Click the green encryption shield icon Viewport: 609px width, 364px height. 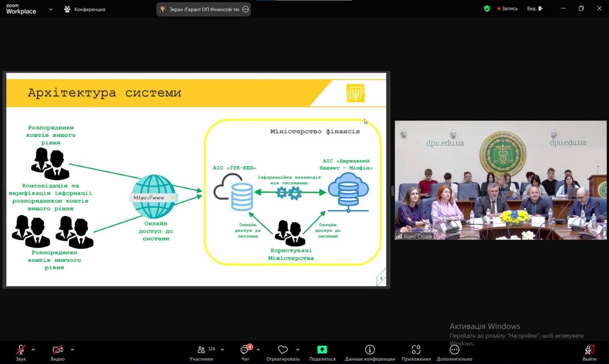click(x=487, y=9)
